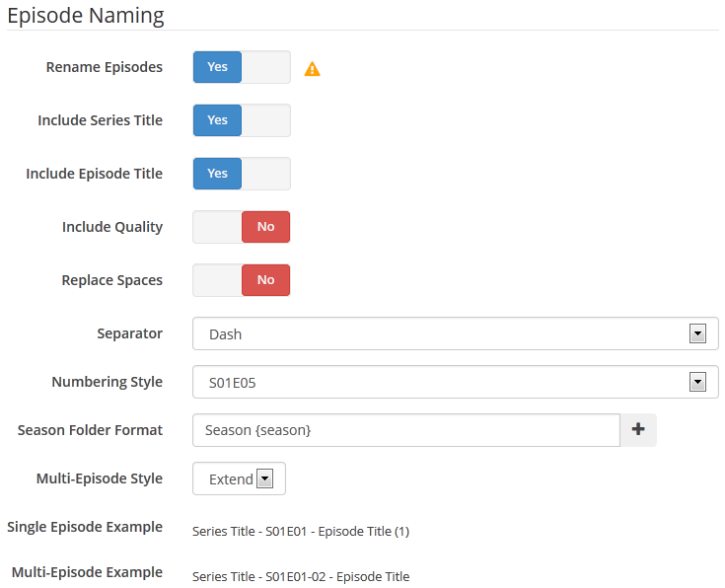Click the plus icon beside Season Folder Format
The height and width of the screenshot is (588, 725).
pos(638,429)
